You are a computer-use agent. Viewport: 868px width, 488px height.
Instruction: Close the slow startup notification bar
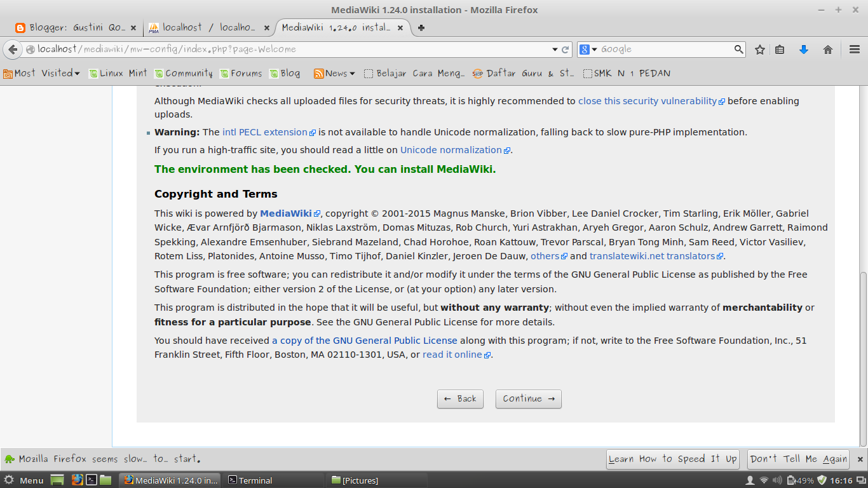[860, 458]
